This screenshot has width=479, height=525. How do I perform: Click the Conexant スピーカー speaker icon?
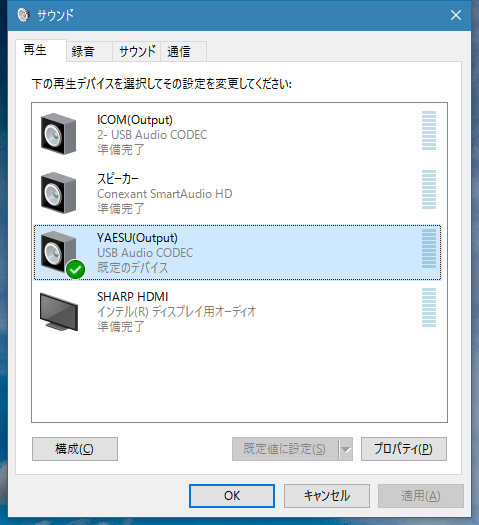coord(58,193)
